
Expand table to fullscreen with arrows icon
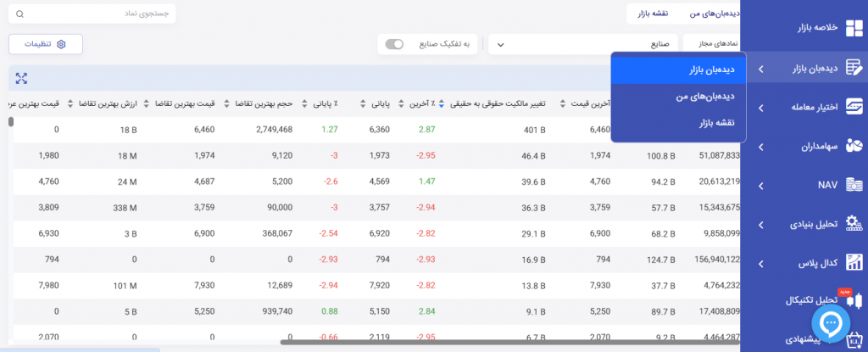[22, 79]
